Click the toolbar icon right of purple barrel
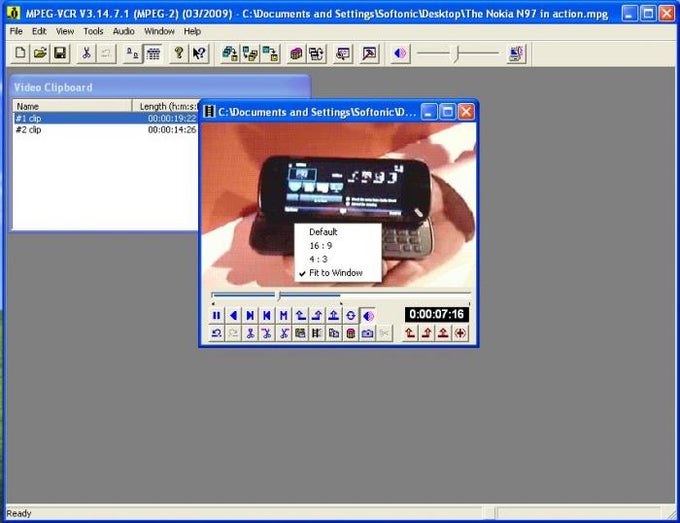The image size is (680, 523). point(317,54)
